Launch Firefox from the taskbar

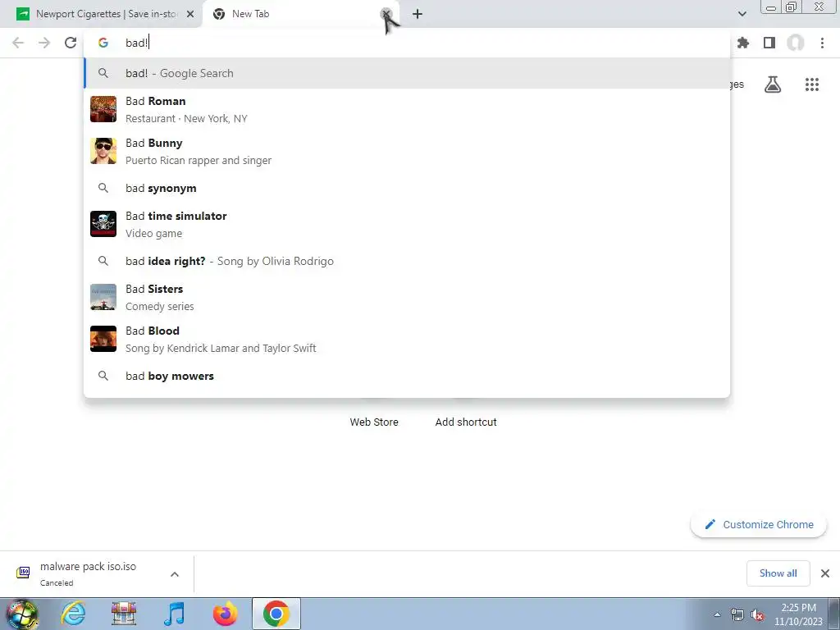pos(225,614)
